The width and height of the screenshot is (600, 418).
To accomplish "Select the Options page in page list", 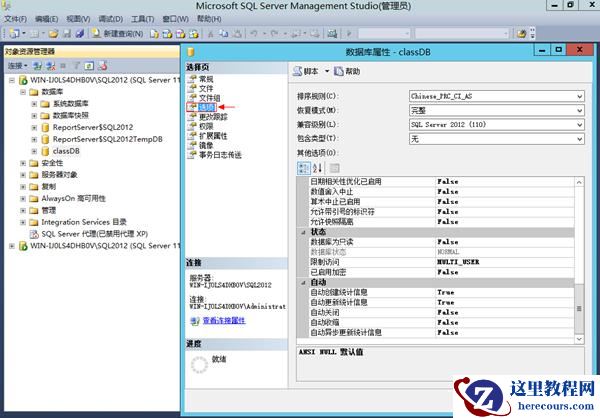I will (207, 107).
